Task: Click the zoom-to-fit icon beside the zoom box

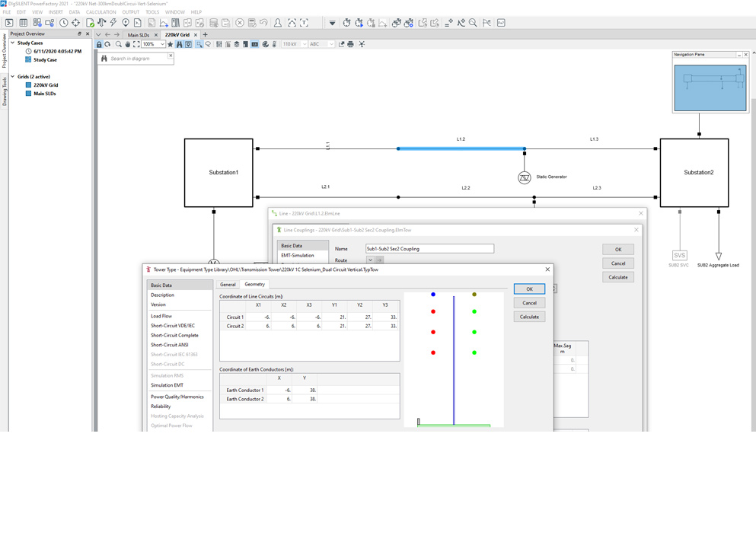Action: click(136, 44)
